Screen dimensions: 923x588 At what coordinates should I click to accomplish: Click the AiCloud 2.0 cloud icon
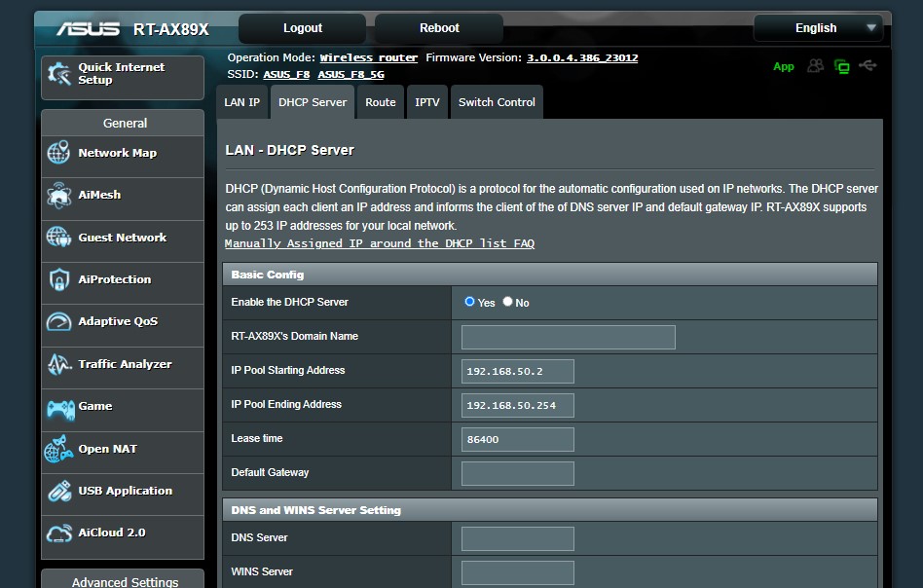pos(58,533)
